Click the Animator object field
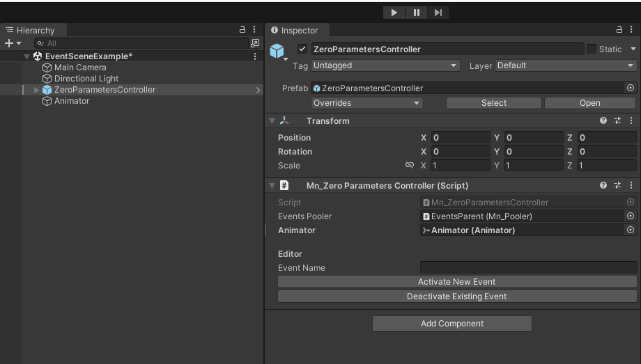The width and height of the screenshot is (641, 364). point(523,230)
